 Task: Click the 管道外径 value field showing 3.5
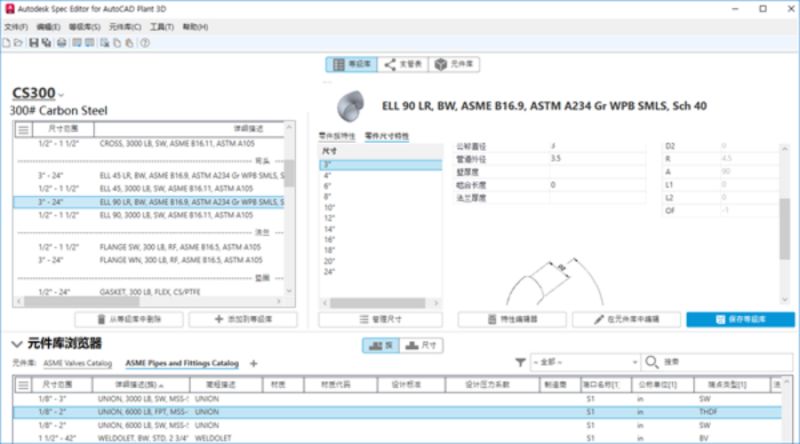coord(597,159)
